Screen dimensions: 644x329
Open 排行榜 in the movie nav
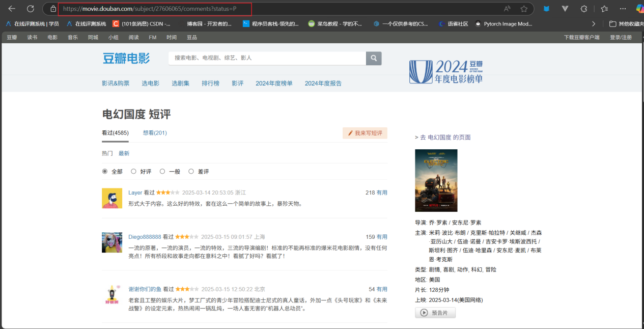point(211,84)
